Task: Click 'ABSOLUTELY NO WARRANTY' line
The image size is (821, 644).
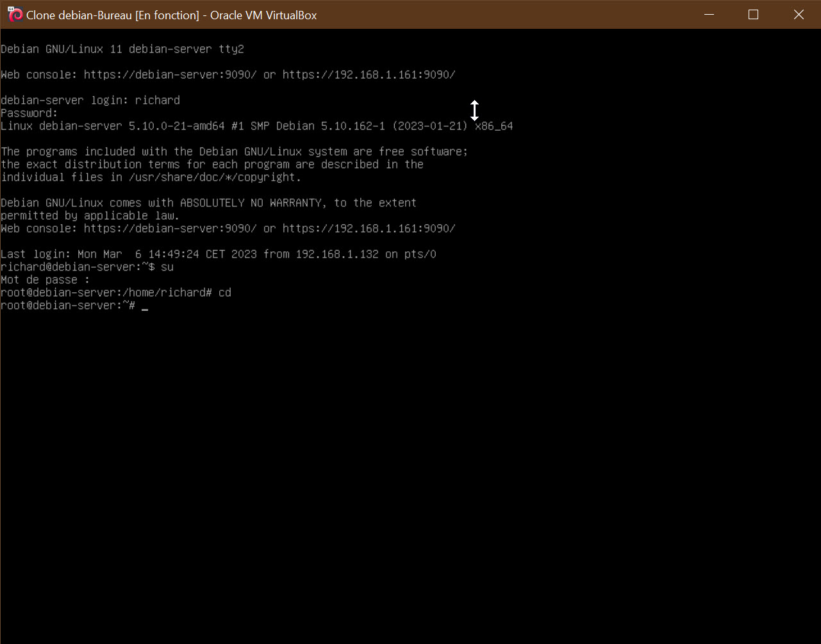Action: [209, 202]
